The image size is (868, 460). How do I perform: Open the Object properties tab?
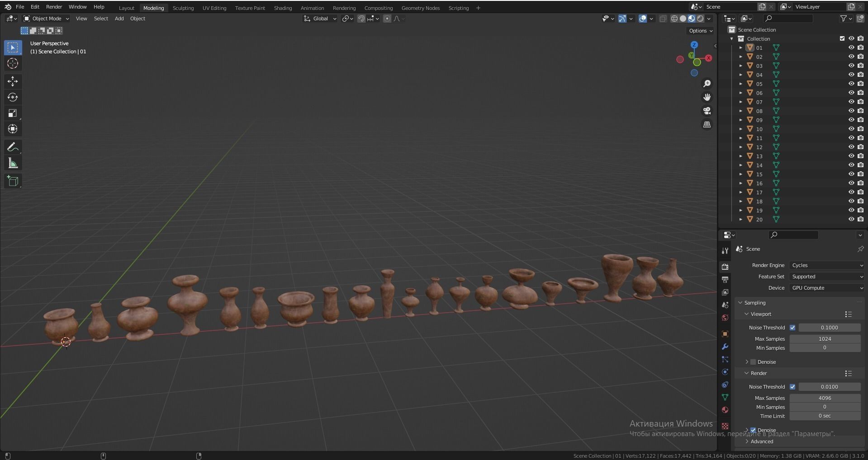[x=725, y=334]
